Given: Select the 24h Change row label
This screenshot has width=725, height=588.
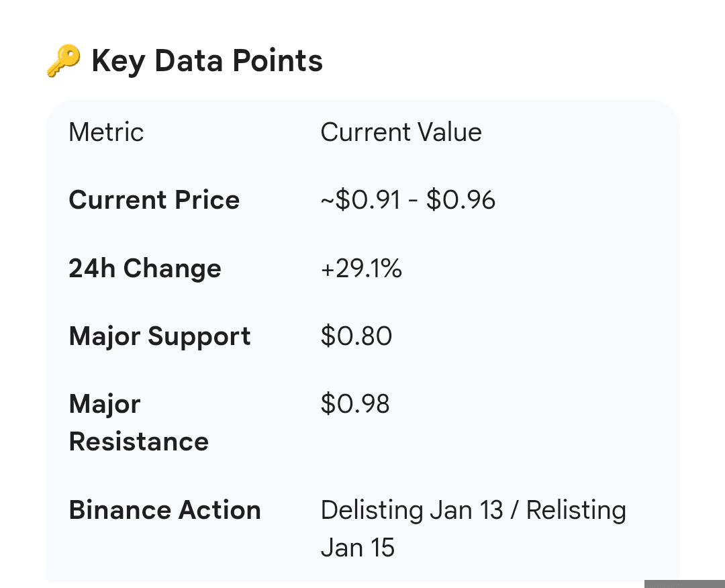Looking at the screenshot, I should (x=145, y=268).
